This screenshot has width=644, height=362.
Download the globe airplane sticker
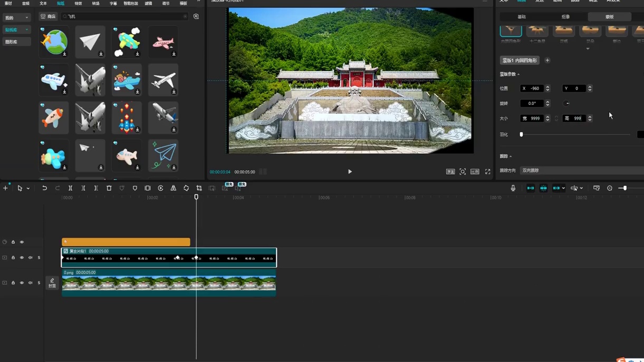pyautogui.click(x=64, y=54)
